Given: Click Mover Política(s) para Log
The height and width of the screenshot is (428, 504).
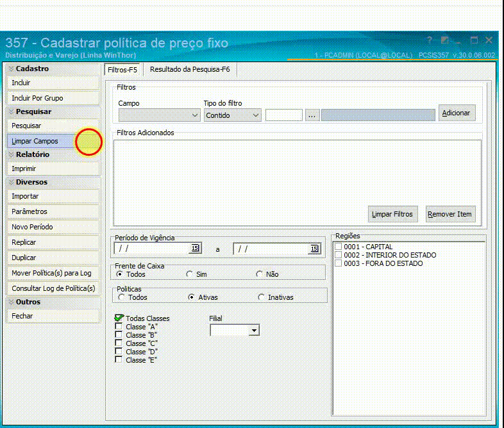Looking at the screenshot, I should tap(53, 273).
